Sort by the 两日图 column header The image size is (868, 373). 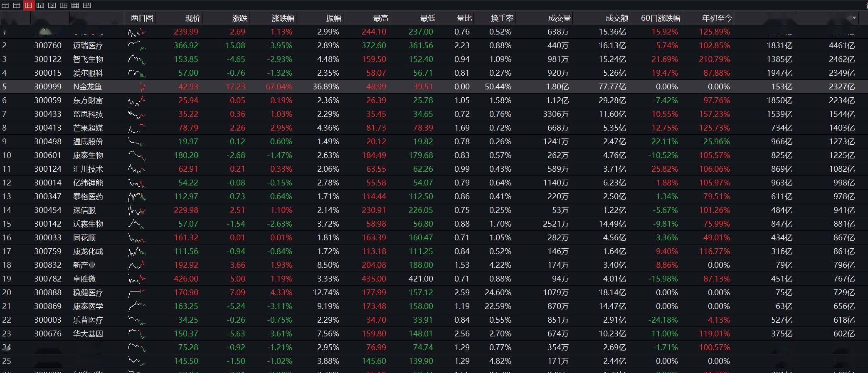click(x=142, y=18)
